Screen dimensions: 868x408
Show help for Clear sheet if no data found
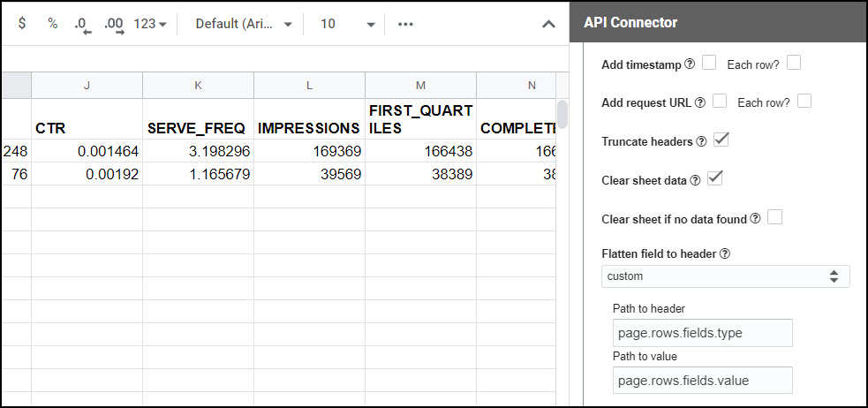pos(755,218)
